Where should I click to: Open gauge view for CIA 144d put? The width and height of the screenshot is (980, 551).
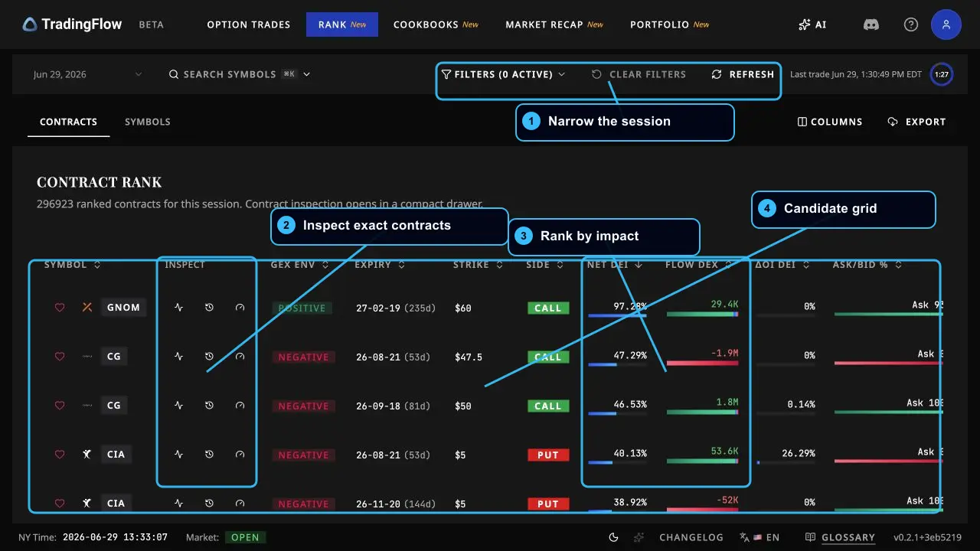point(240,504)
